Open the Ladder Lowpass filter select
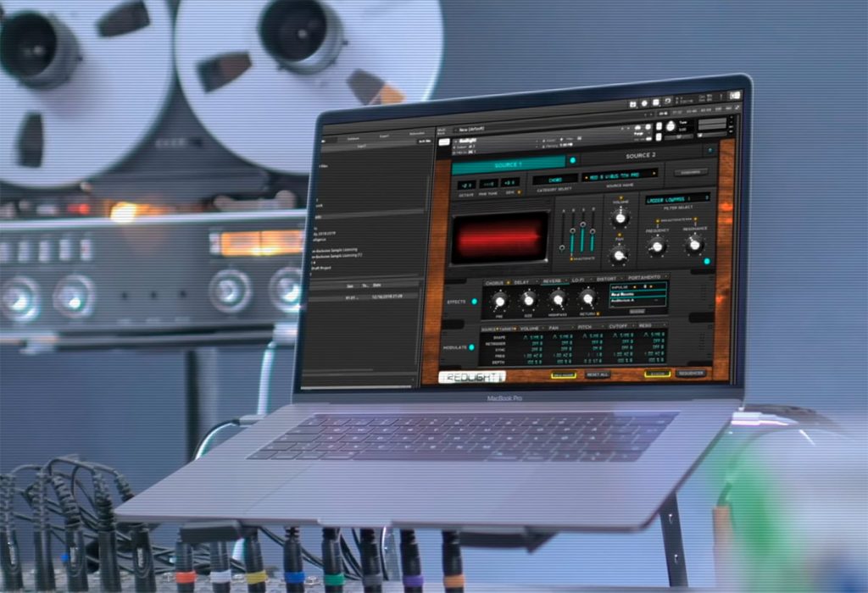This screenshot has height=593, width=868. click(677, 198)
